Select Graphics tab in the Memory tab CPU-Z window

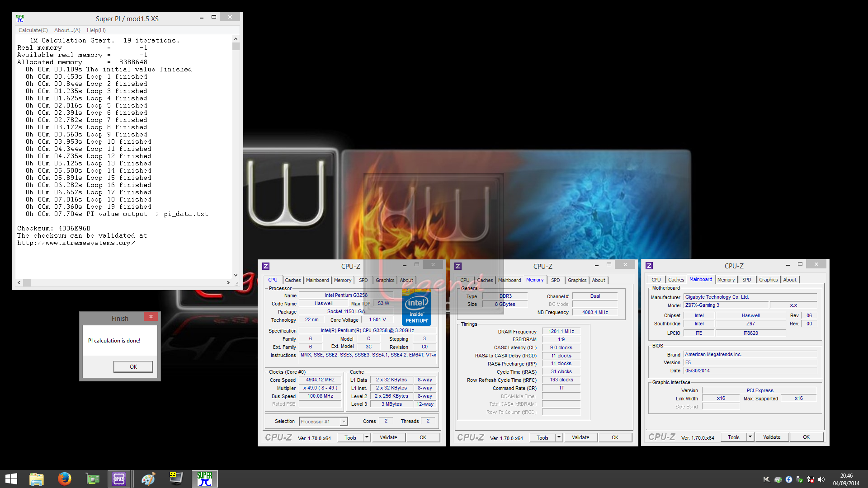(x=577, y=280)
